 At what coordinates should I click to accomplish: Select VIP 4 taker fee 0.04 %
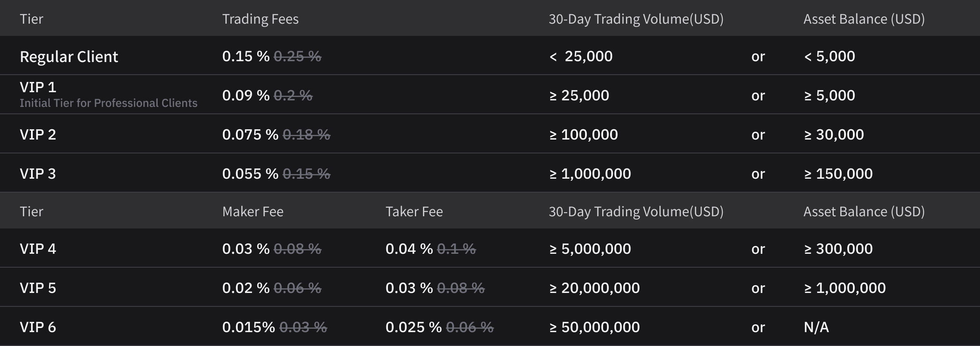[409, 248]
